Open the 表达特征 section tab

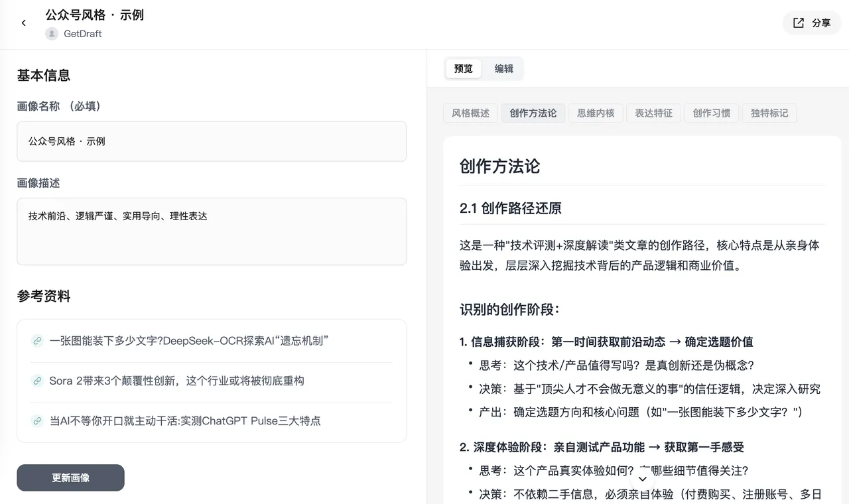653,113
